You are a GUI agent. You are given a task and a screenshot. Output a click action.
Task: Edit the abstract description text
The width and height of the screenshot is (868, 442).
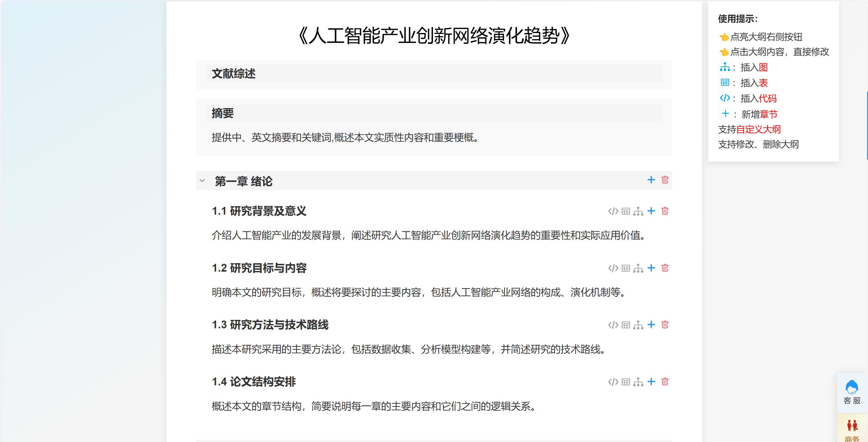click(x=345, y=138)
